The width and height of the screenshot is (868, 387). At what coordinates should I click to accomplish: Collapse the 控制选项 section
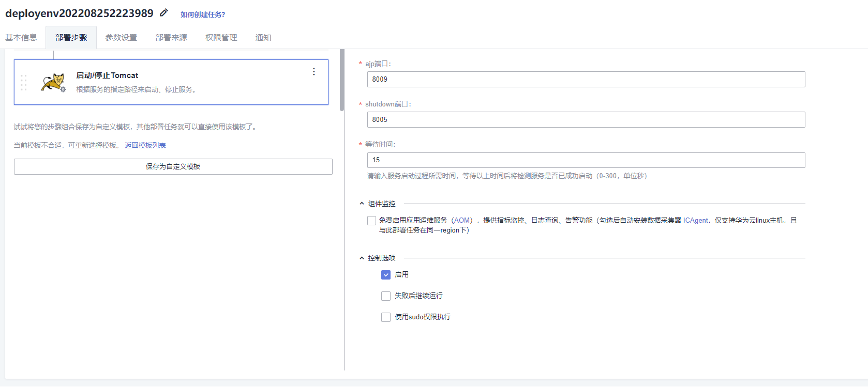pyautogui.click(x=362, y=258)
